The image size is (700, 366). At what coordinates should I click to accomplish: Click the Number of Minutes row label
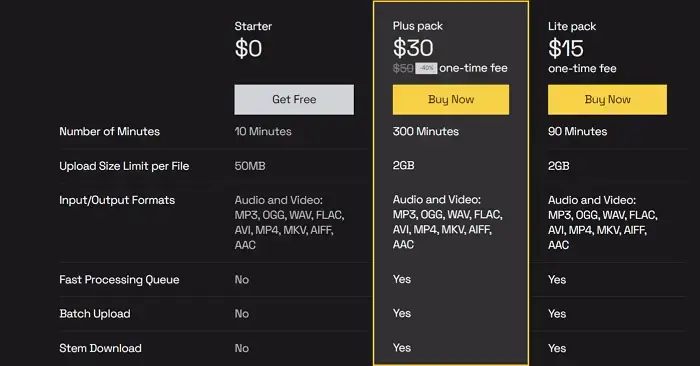tap(109, 131)
